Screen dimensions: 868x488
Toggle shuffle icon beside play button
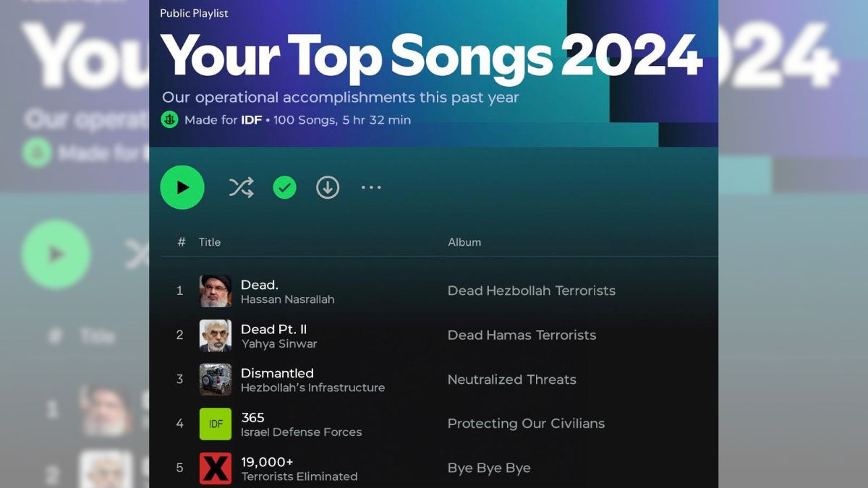pos(241,187)
